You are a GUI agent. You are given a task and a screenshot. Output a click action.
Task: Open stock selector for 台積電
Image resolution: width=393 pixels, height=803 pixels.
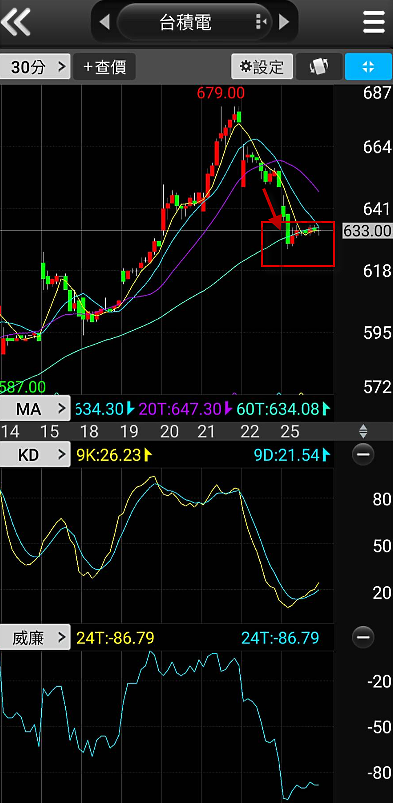194,22
